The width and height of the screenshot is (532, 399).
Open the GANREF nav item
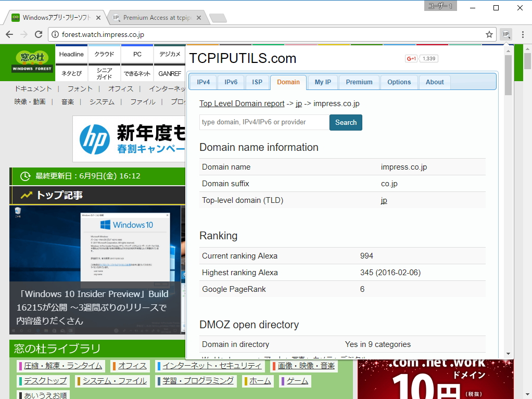coord(170,73)
